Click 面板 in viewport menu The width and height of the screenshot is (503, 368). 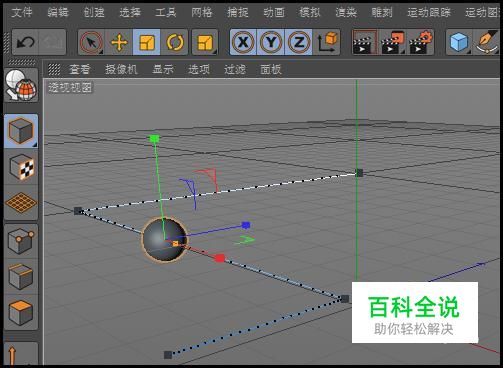coord(271,69)
